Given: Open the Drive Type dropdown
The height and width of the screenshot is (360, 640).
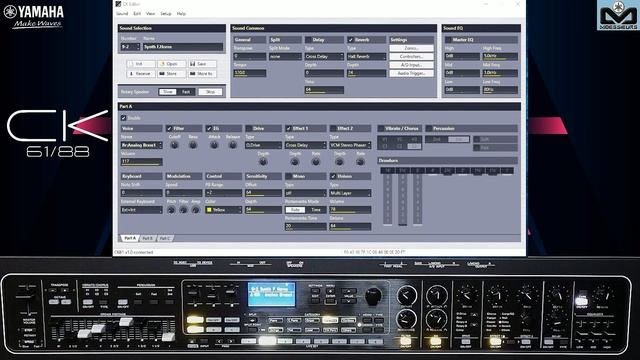Looking at the screenshot, I should pyautogui.click(x=263, y=145).
